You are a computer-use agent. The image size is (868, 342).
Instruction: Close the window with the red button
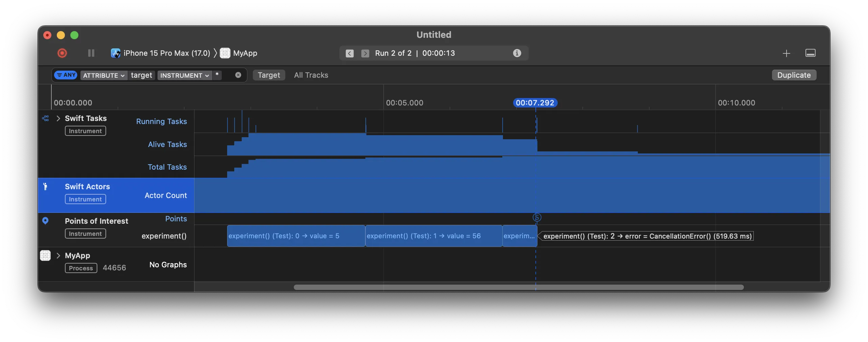pyautogui.click(x=47, y=35)
